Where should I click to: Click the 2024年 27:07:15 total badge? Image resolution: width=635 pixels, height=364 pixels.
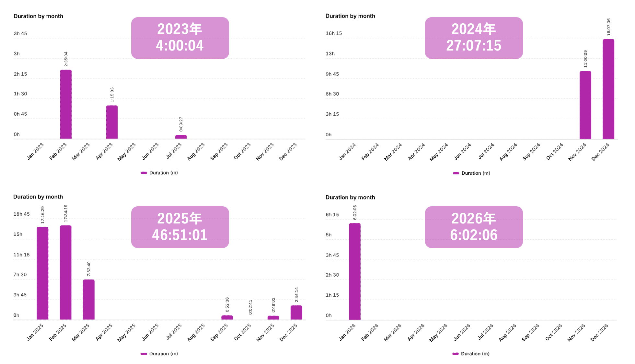(x=474, y=38)
